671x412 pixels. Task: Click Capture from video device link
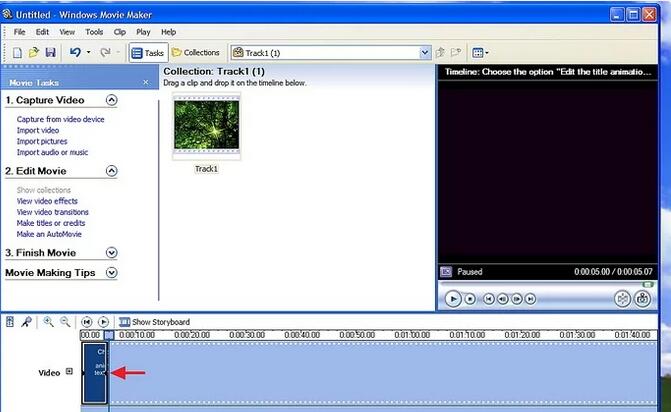[60, 119]
